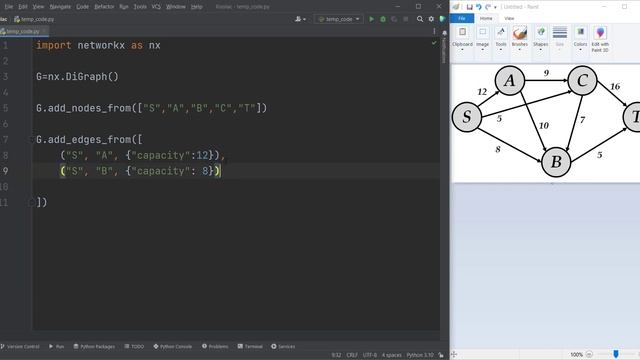Click the Run with Coverage icon
640x360 pixels.
pyautogui.click(x=394, y=19)
